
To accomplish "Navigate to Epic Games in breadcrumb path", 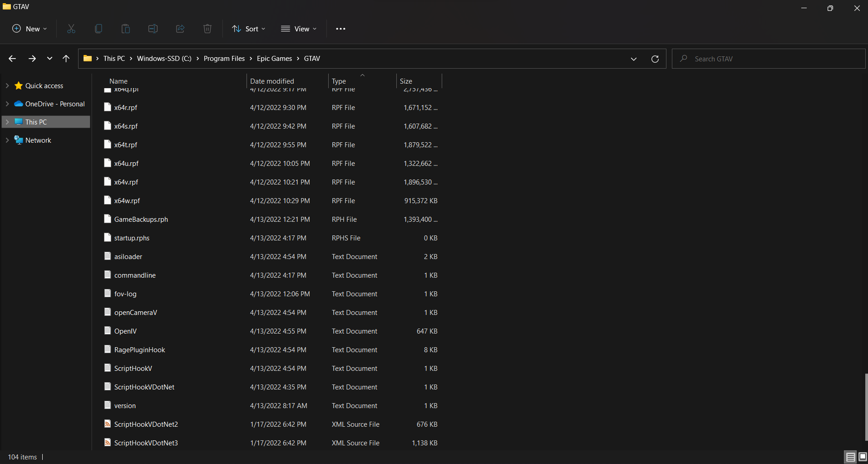I will (x=274, y=59).
